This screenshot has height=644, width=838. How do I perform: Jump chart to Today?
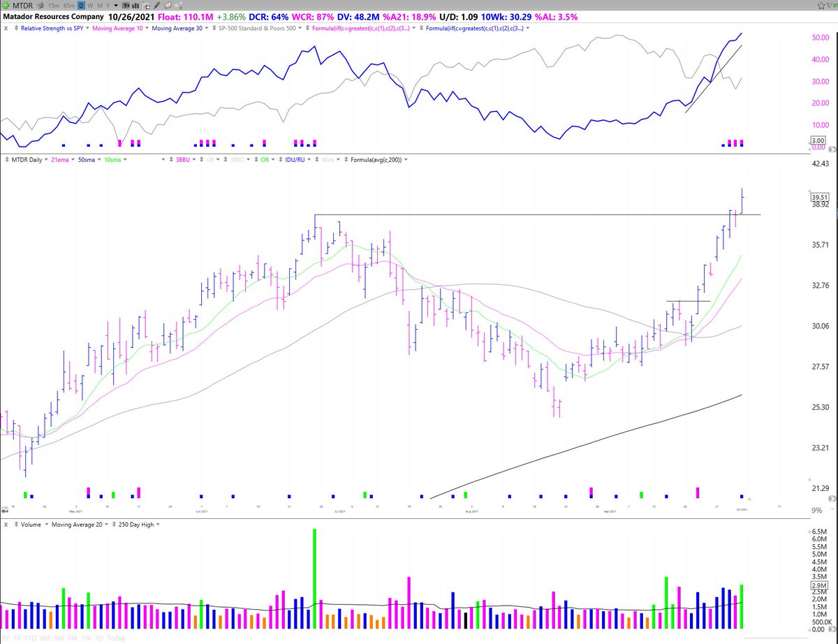(117, 638)
